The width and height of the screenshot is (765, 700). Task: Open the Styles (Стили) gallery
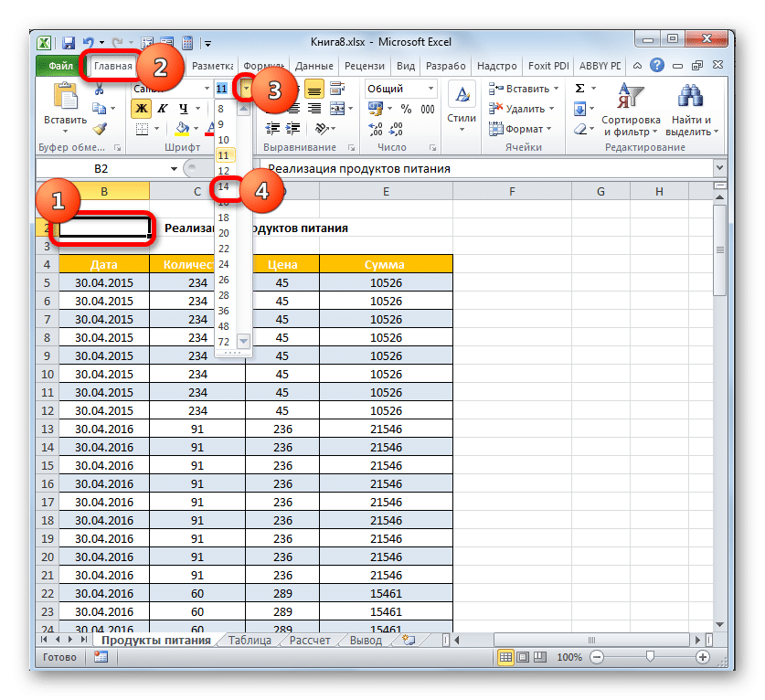tap(462, 105)
